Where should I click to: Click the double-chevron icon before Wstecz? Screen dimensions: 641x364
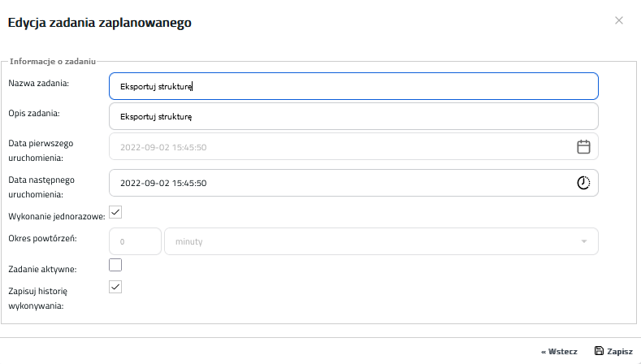[x=544, y=352]
